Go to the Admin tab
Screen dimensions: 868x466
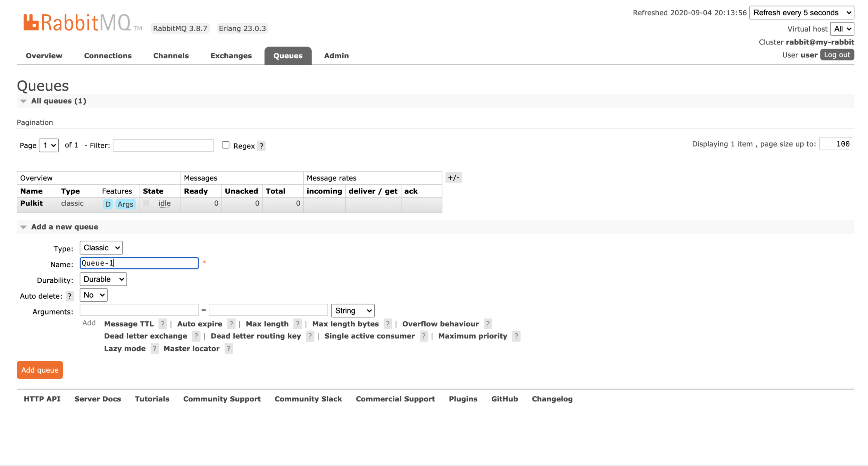[x=336, y=56]
